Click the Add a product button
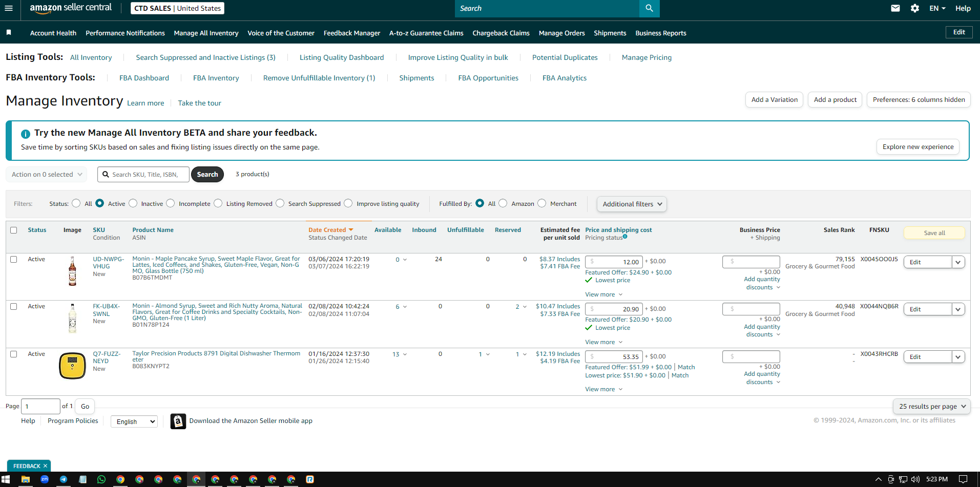 coord(835,100)
